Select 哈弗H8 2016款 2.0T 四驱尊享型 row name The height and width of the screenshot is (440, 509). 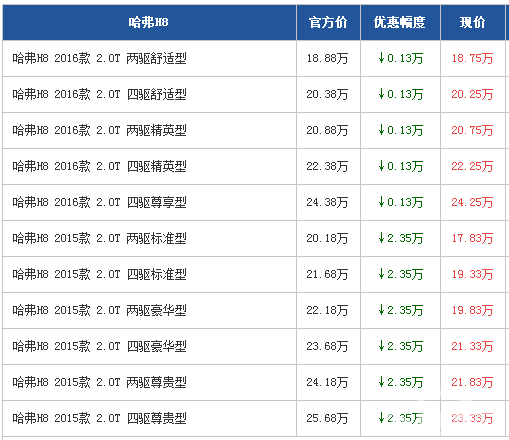point(100,202)
